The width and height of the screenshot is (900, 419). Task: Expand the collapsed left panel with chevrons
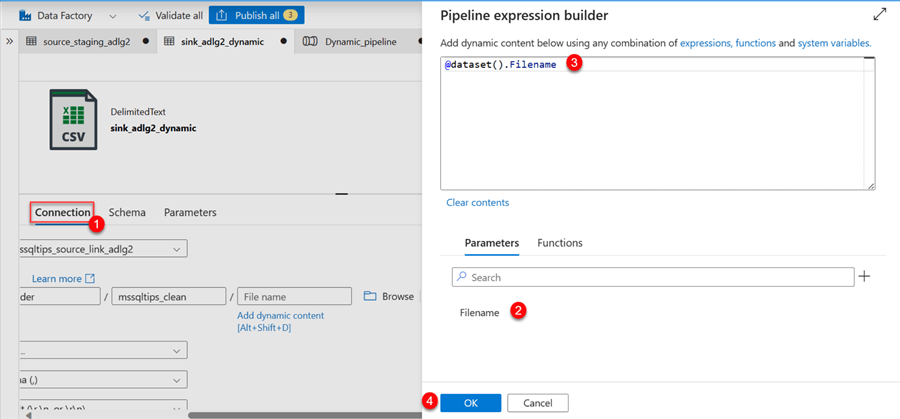tap(9, 42)
